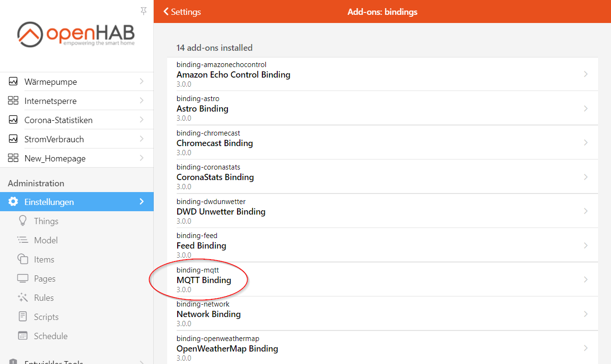Select the Astro Binding add-on
611x364 pixels.
(x=203, y=109)
